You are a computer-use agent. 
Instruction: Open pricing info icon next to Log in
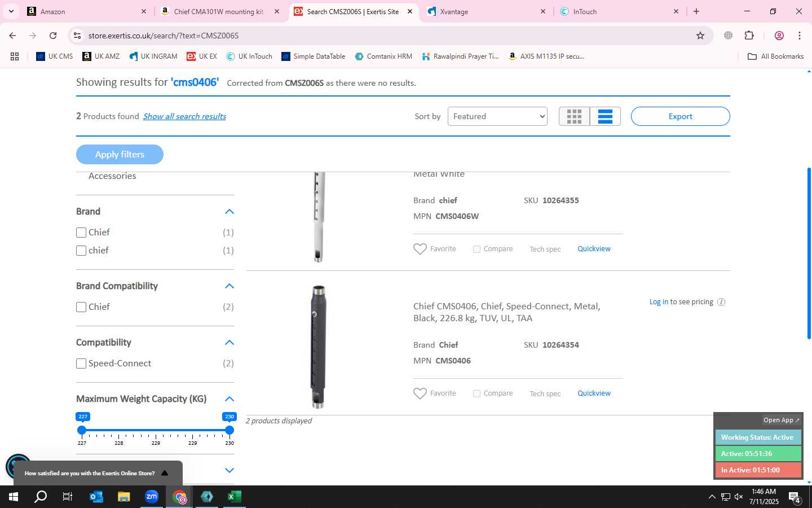coord(721,302)
